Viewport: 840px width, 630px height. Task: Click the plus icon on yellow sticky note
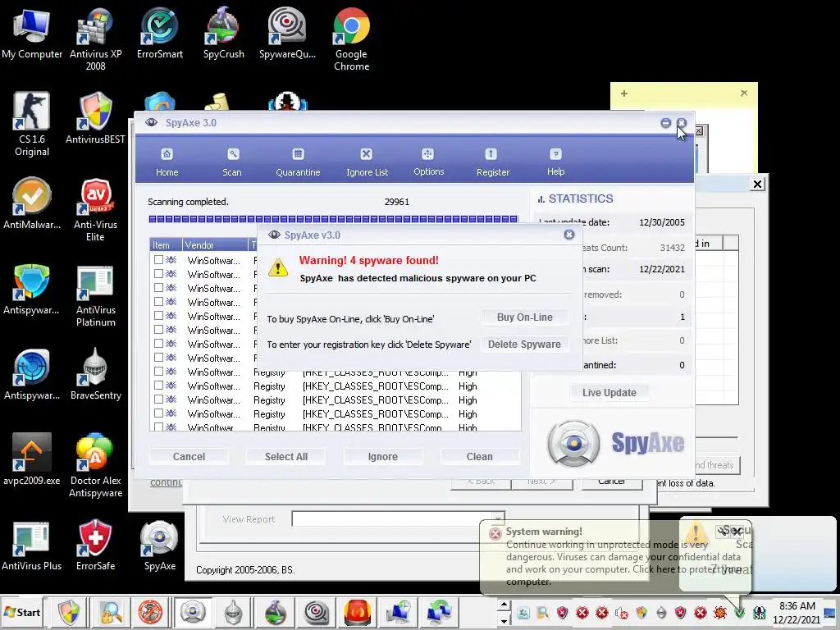(x=624, y=94)
